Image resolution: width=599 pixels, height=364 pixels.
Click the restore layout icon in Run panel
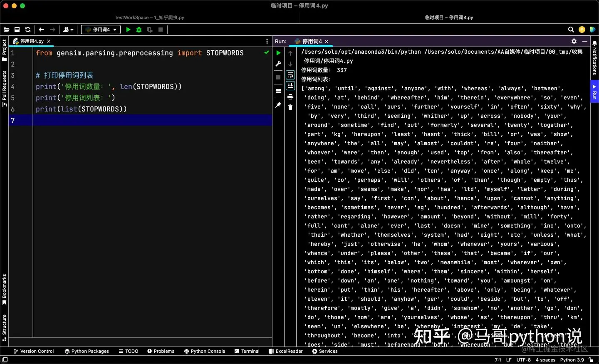coord(278,91)
